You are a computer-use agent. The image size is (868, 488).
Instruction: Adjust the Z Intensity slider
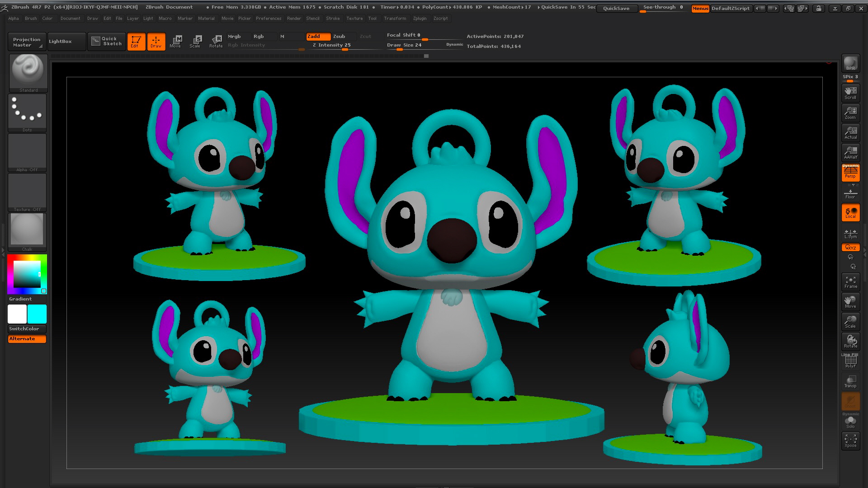coord(344,46)
